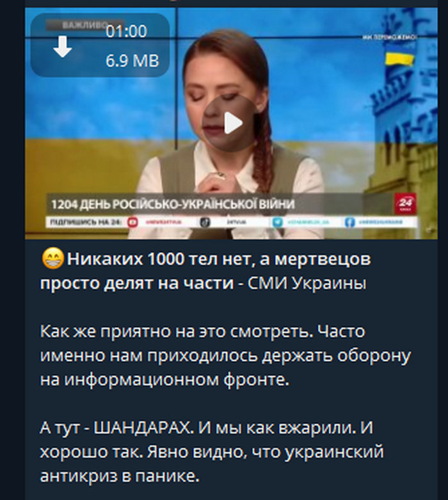The width and height of the screenshot is (448, 500).
Task: Click the YouTube icon in the ticker
Action: [132, 222]
